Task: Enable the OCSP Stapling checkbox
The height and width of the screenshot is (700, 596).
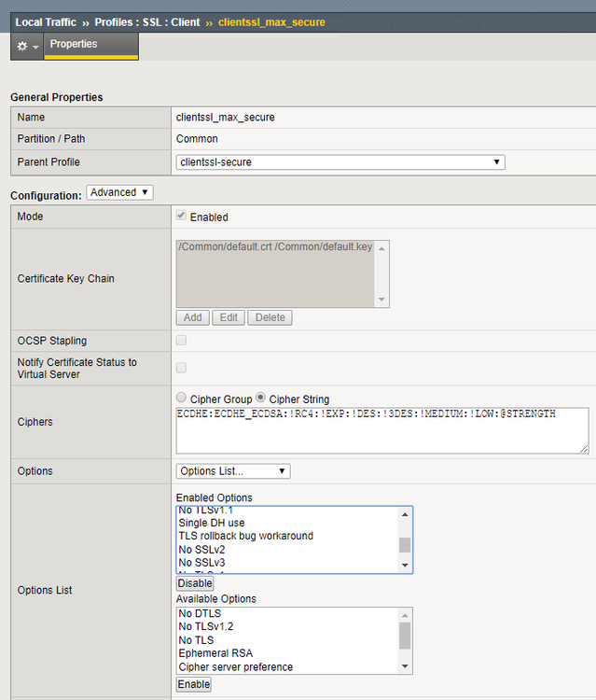Action: tap(181, 341)
